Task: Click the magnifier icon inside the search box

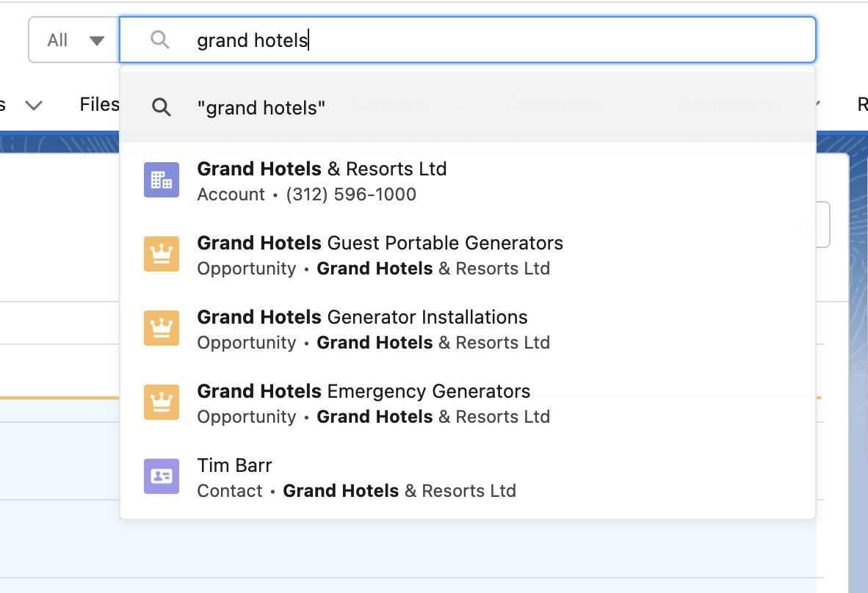Action: [x=160, y=40]
